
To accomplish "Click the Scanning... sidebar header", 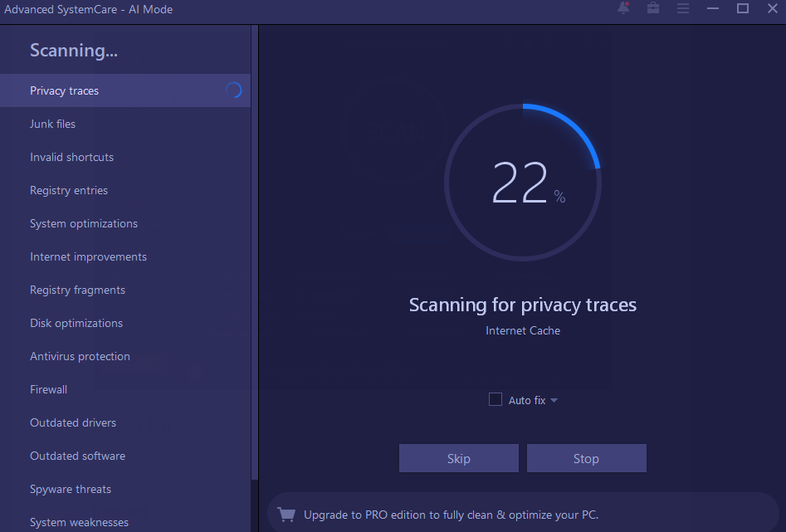I will [x=74, y=50].
